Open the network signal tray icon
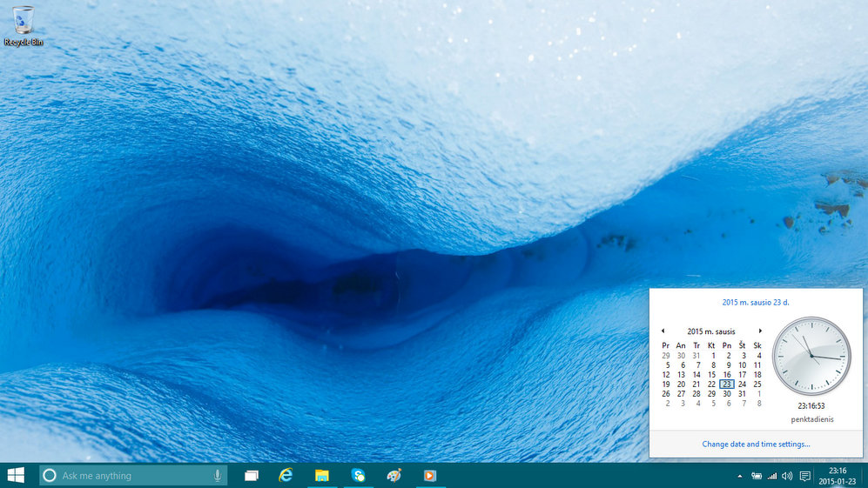The width and height of the screenshot is (868, 488). coord(771,476)
